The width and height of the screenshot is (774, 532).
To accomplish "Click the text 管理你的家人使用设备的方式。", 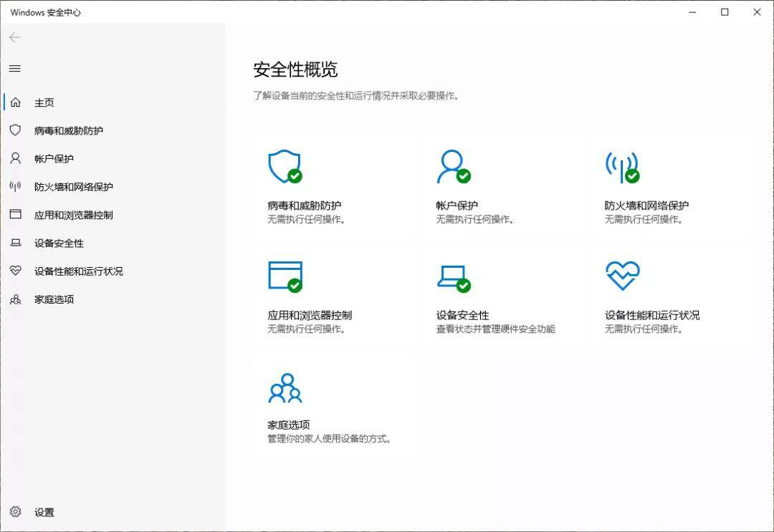I will click(329, 438).
